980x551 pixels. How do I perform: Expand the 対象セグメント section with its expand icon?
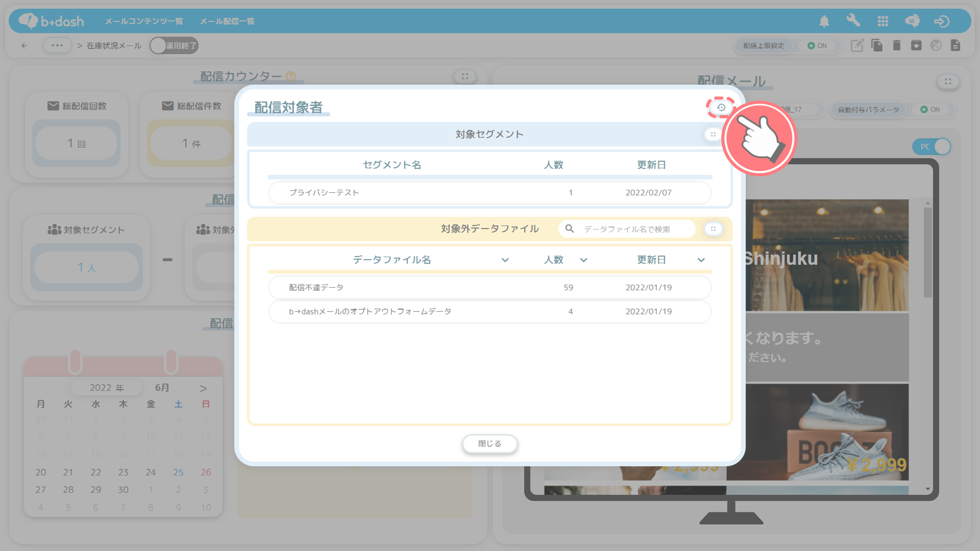713,134
